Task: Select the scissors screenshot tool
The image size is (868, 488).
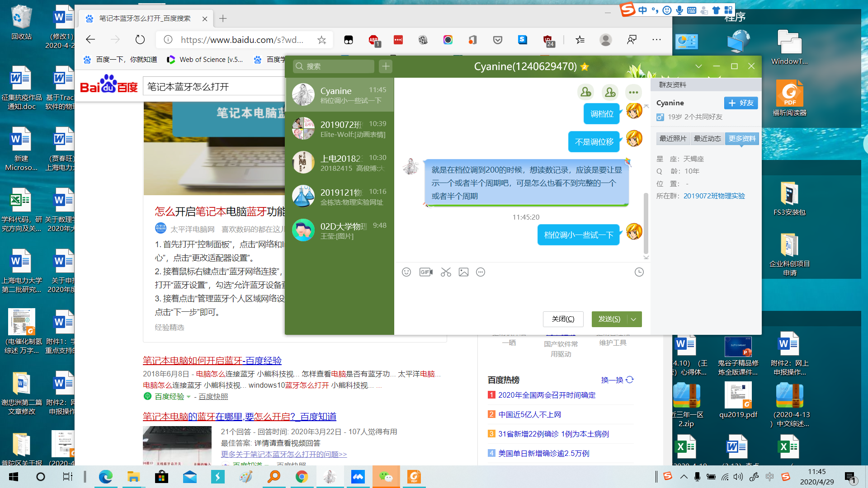Action: (x=446, y=272)
